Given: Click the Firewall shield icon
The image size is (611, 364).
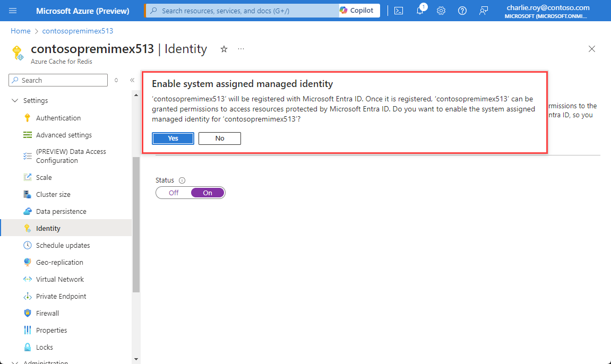Looking at the screenshot, I should (27, 313).
